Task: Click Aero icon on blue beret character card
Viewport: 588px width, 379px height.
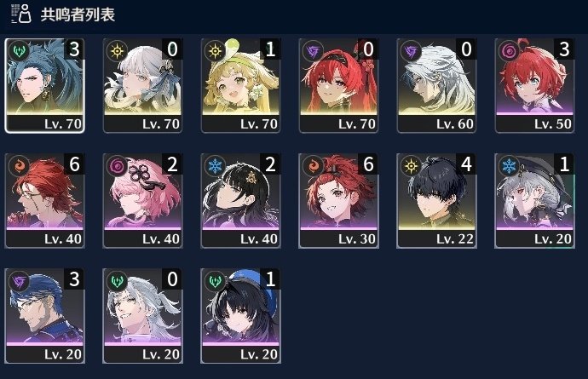Action: coord(215,280)
